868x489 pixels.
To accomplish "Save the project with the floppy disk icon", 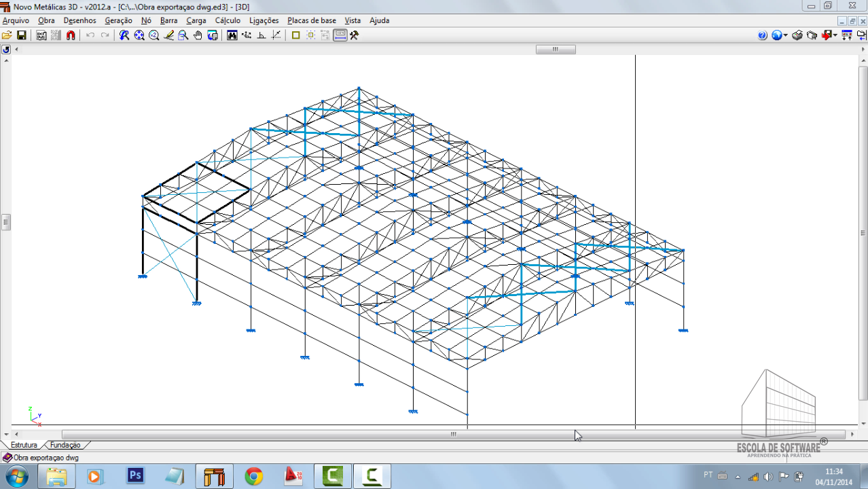I will tap(21, 35).
